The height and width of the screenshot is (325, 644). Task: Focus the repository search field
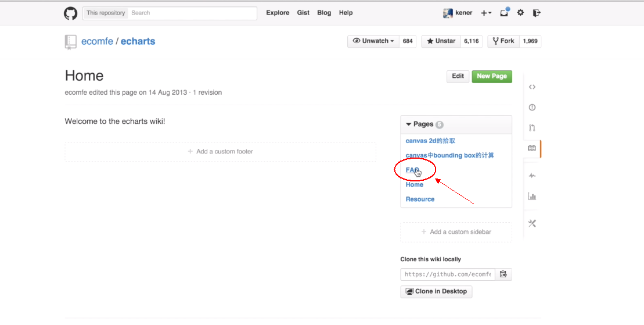click(193, 13)
